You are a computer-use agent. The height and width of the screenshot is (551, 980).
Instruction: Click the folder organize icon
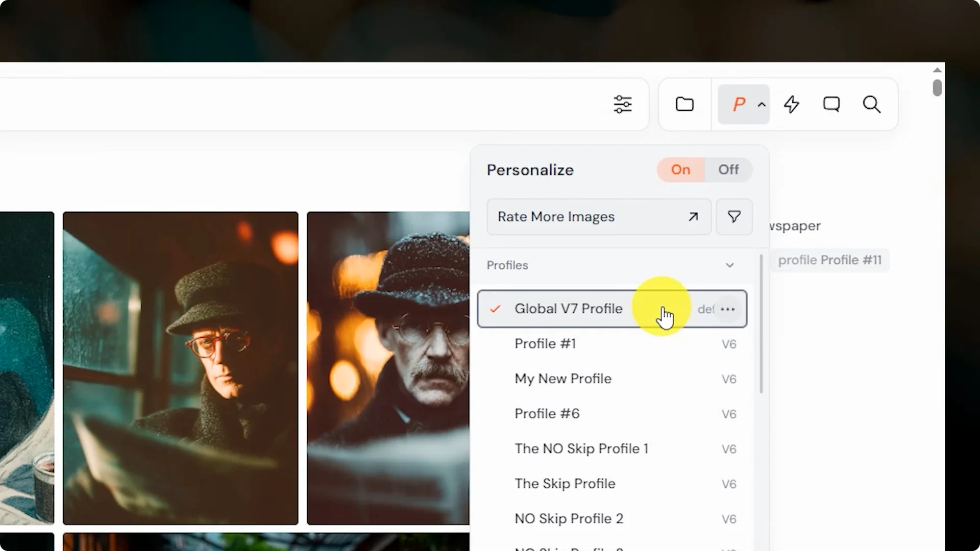point(685,104)
